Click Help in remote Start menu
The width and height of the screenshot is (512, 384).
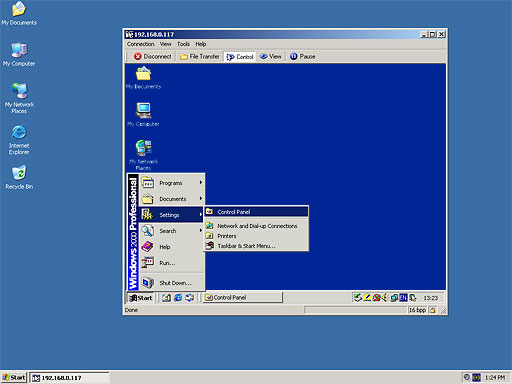(171, 247)
